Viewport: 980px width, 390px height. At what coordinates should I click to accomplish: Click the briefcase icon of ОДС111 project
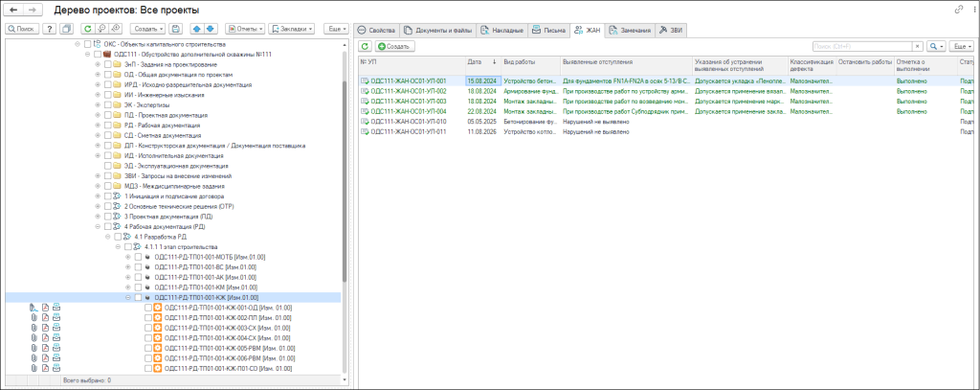pos(107,55)
